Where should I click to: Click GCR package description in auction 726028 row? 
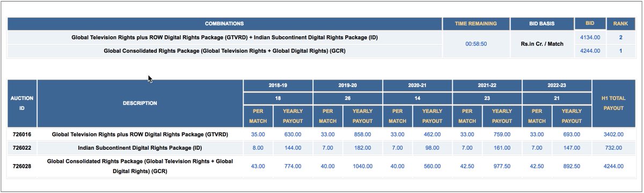[x=140, y=166]
